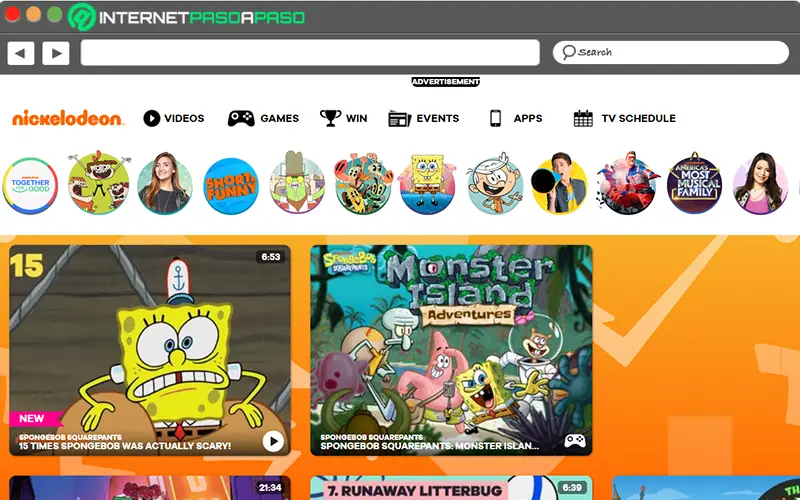Image resolution: width=800 pixels, height=500 pixels.
Task: Open the VIDEOS menu item
Action: click(x=184, y=118)
